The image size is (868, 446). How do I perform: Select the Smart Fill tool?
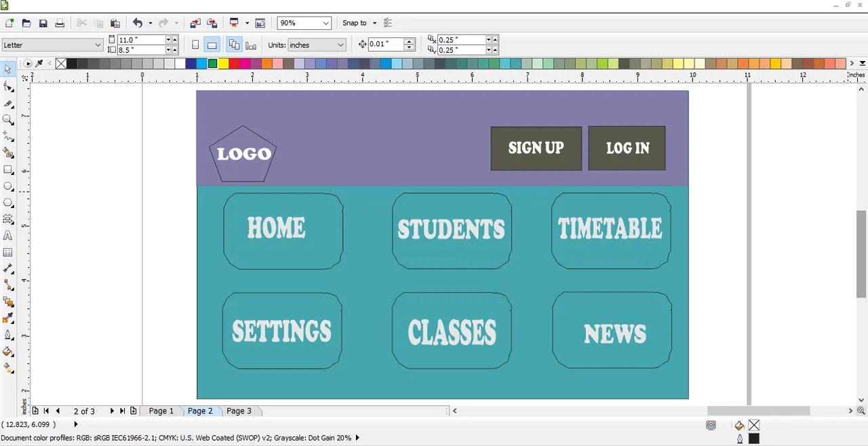8,153
